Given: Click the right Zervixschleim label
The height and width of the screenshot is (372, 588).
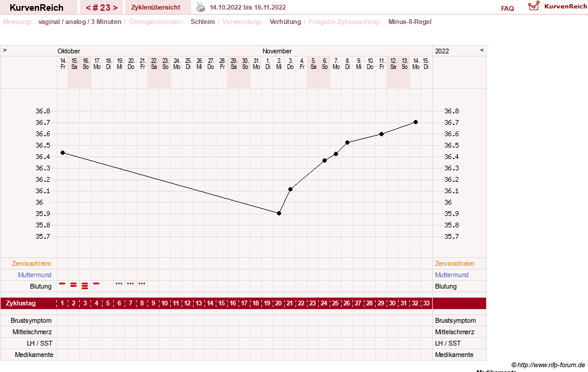Looking at the screenshot, I should click(x=454, y=263).
